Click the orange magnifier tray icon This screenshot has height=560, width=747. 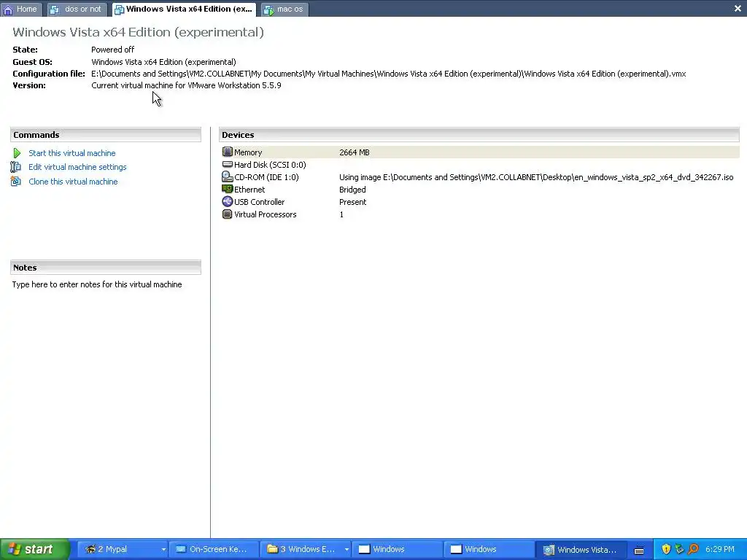(x=693, y=549)
